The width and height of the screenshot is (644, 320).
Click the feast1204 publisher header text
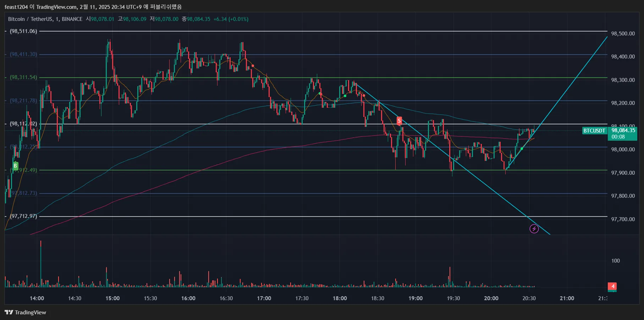point(16,7)
